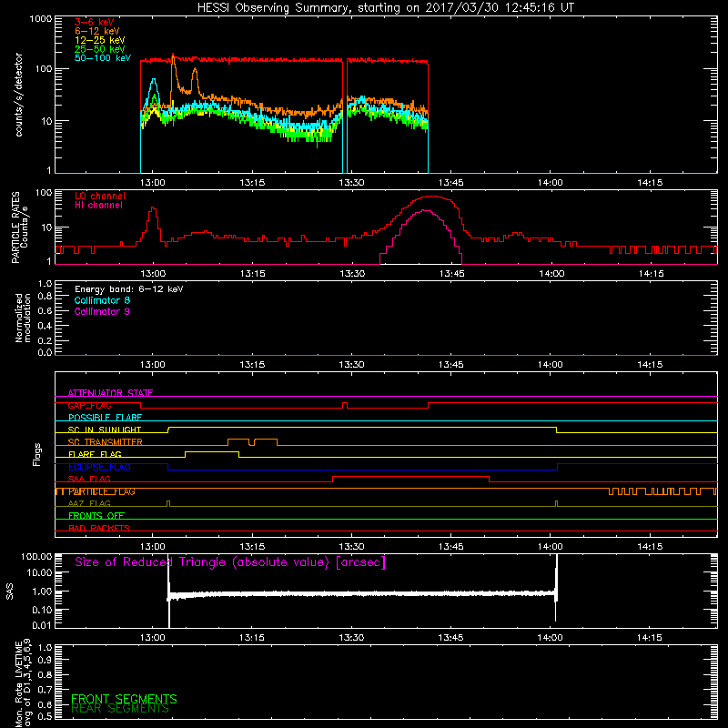Click the 14:15 tick under the counts panel
This screenshot has height=728, width=728.
[x=650, y=183]
